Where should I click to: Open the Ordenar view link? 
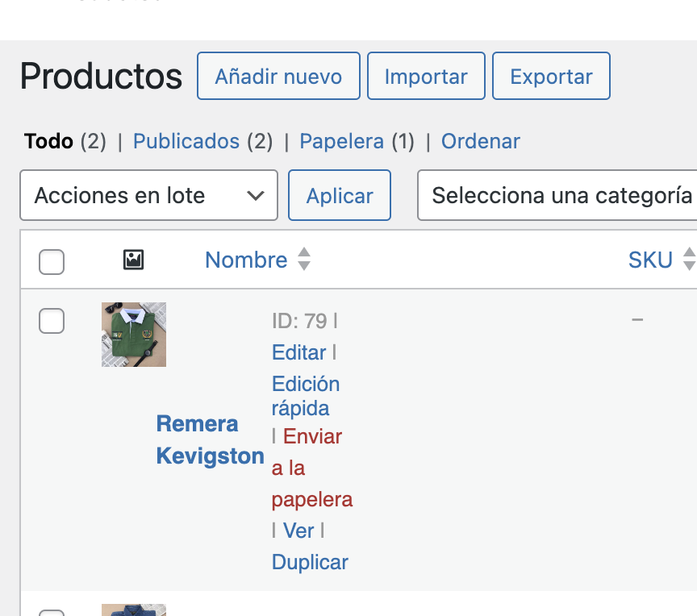coord(481,141)
